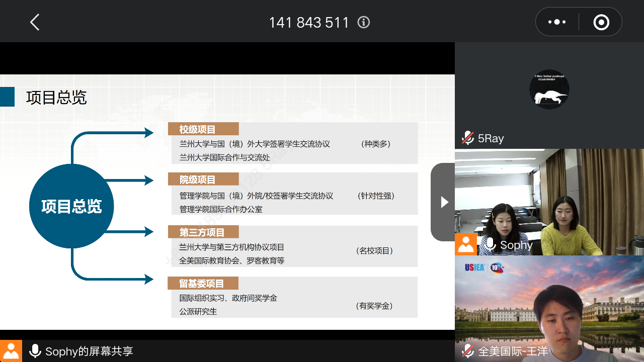The image size is (644, 362).
Task: Open meeting info icon beside meeting ID
Action: 363,22
